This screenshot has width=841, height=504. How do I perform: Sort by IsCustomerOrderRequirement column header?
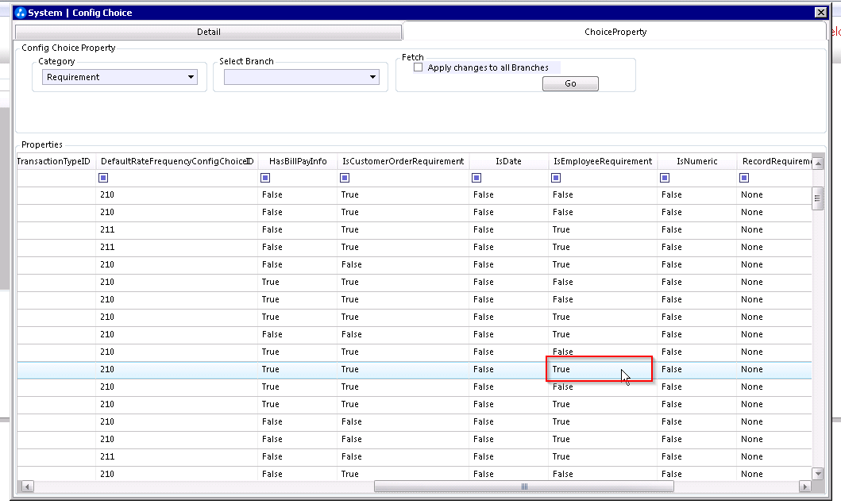click(403, 161)
